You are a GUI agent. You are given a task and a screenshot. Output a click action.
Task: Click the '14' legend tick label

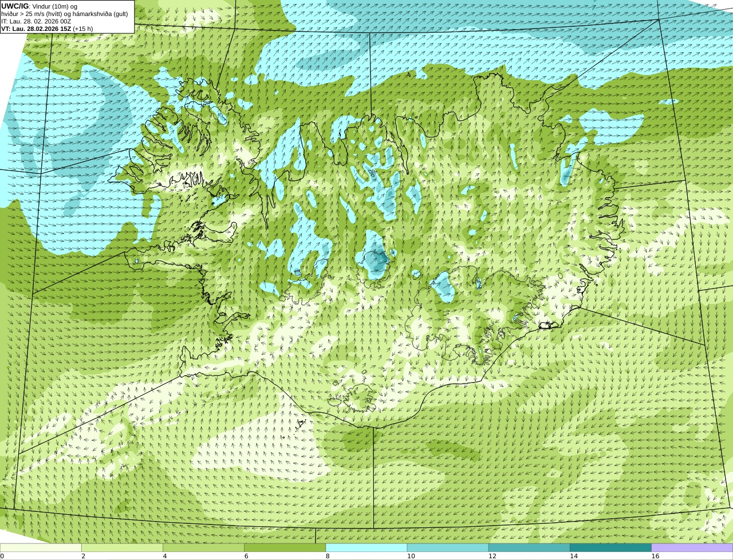[x=573, y=556]
